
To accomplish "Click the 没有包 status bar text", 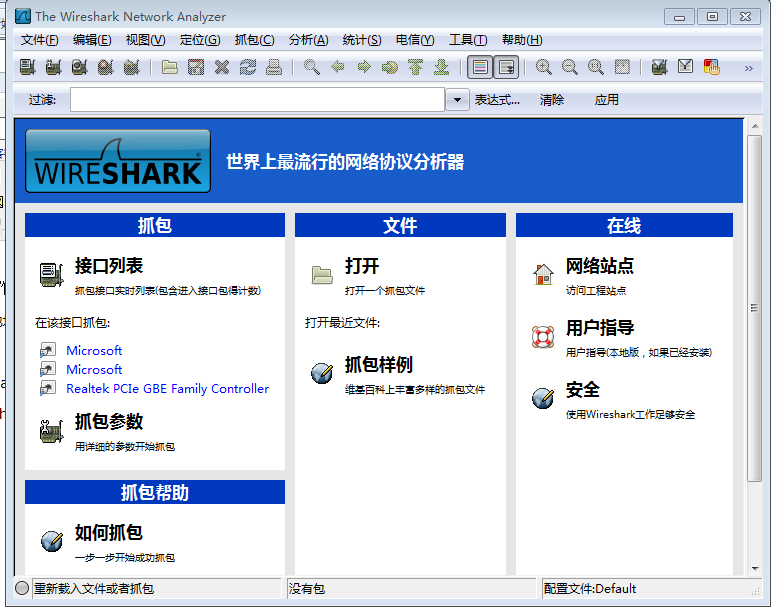I will click(x=306, y=588).
